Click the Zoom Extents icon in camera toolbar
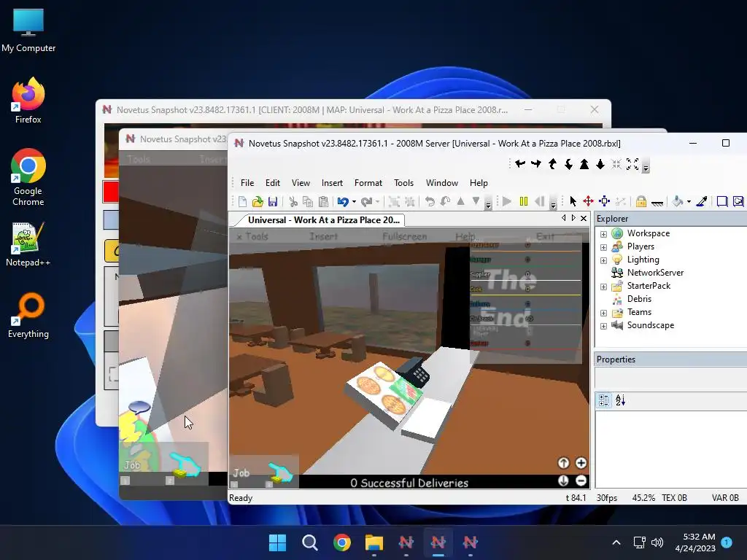Screen dimensions: 747x560 (632, 164)
